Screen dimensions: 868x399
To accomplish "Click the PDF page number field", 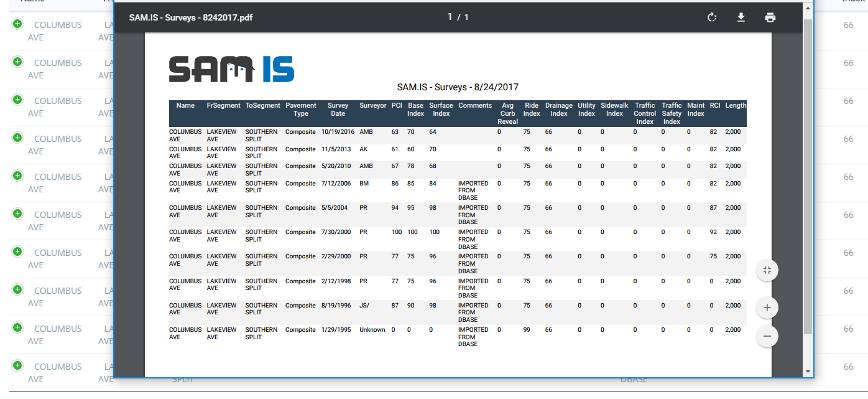I will pos(450,17).
